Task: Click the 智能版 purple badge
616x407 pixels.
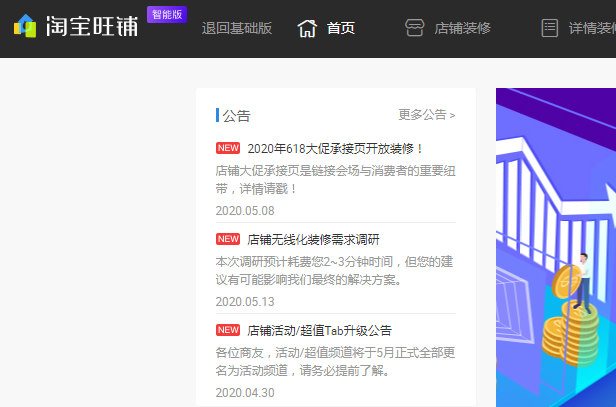Action: coord(167,15)
